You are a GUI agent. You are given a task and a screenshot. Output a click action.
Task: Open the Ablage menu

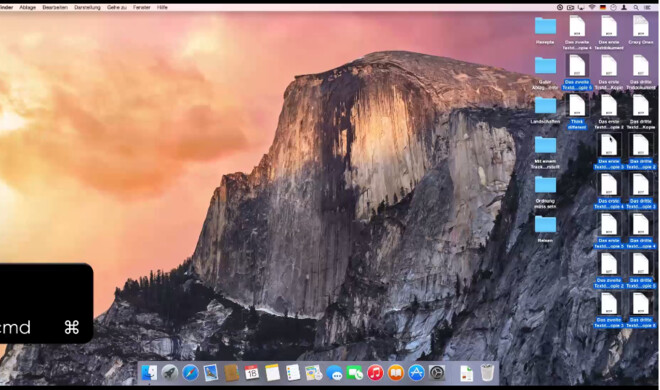coord(27,7)
